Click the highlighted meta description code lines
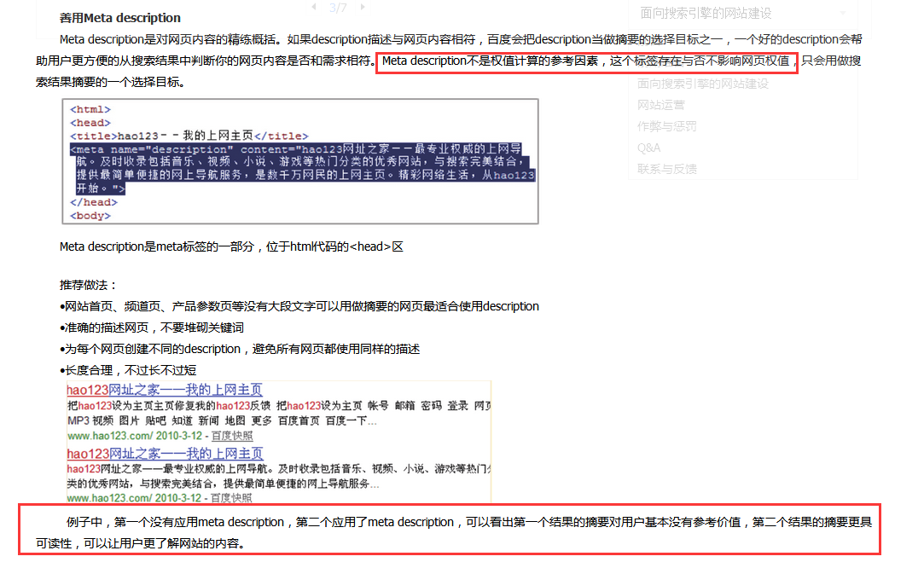The height and width of the screenshot is (568, 924). click(300, 168)
